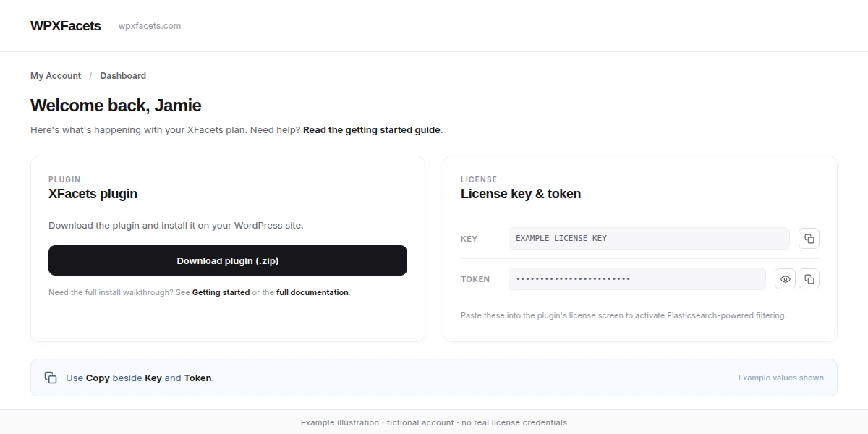This screenshot has height=434, width=868.
Task: Click the PLUGIN section label
Action: (64, 179)
